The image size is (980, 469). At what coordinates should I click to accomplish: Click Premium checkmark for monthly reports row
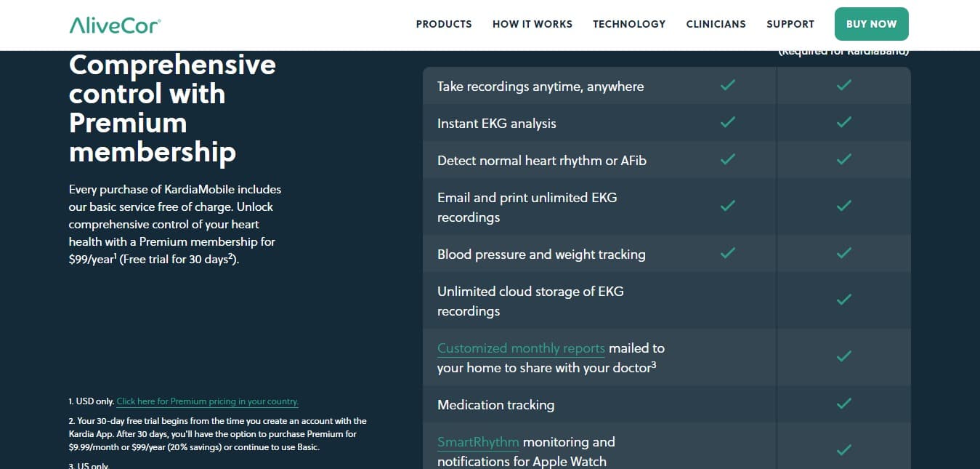pos(843,356)
